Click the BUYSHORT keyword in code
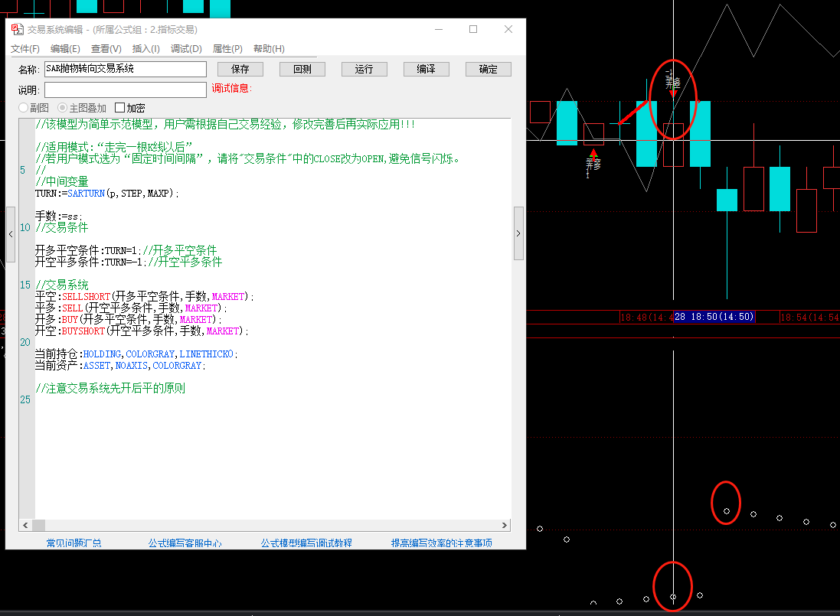Image resolution: width=840 pixels, height=616 pixels. click(83, 331)
